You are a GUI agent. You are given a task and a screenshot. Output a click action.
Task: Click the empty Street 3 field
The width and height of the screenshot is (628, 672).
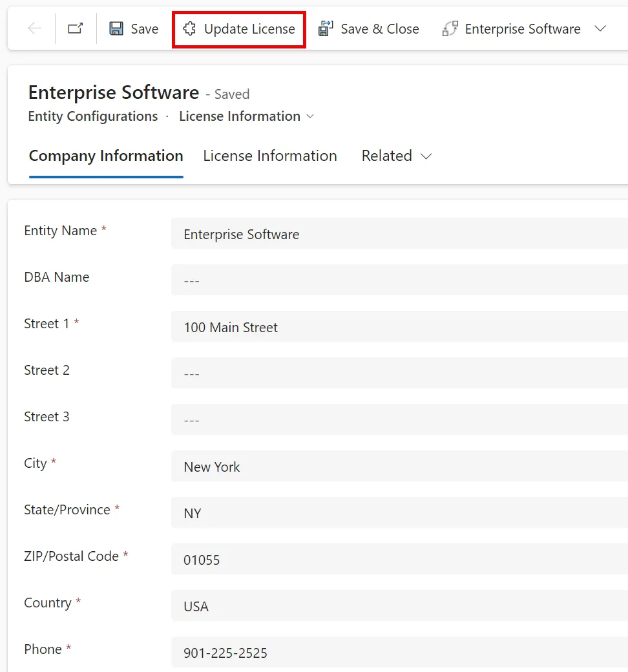(399, 420)
